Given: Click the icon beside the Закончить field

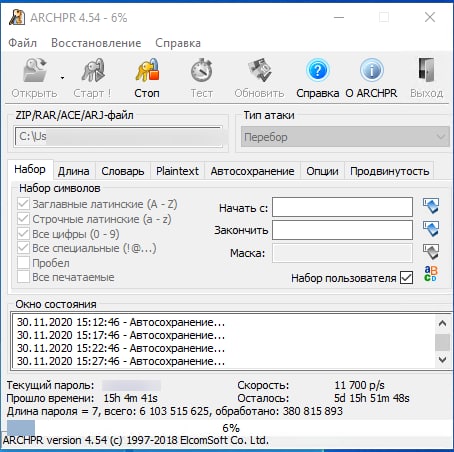Looking at the screenshot, I should pos(431,229).
